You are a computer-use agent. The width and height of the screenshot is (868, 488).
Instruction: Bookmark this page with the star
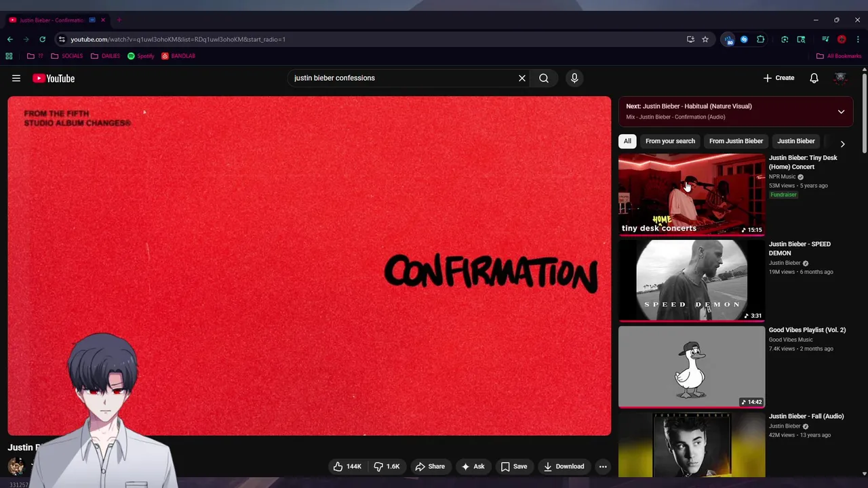pyautogui.click(x=705, y=39)
